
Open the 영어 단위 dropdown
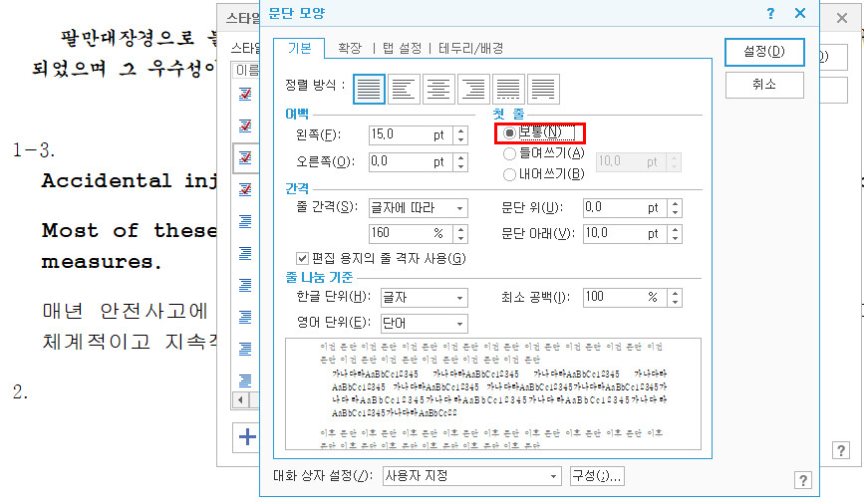pos(417,323)
